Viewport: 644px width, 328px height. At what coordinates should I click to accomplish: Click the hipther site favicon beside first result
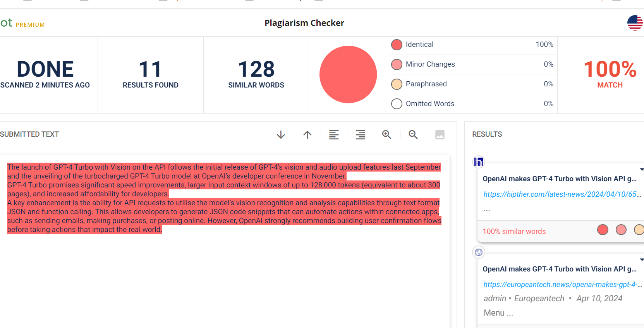click(479, 162)
